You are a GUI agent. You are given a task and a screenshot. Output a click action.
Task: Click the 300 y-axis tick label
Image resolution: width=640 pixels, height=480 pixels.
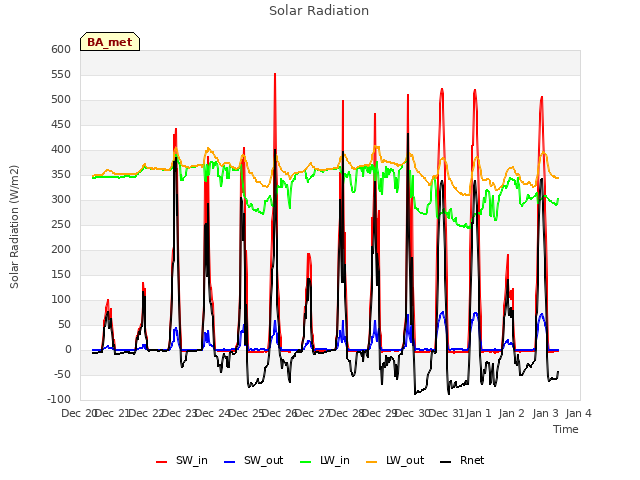point(61,200)
